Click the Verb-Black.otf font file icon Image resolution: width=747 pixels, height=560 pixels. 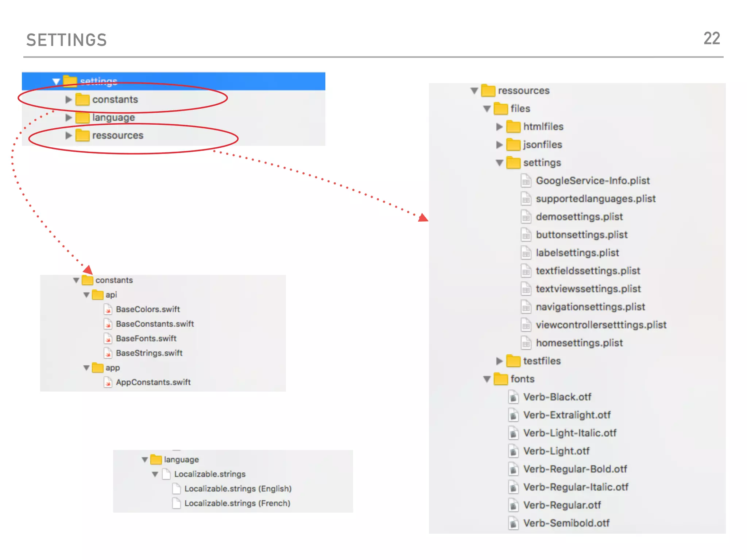tap(513, 397)
